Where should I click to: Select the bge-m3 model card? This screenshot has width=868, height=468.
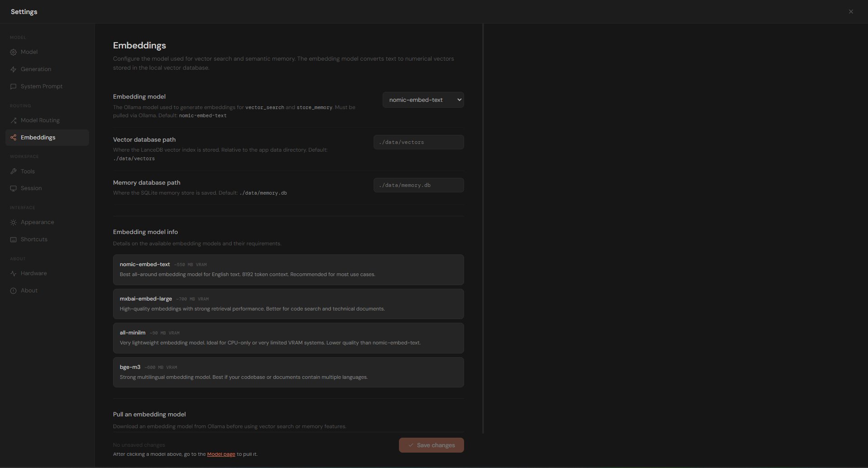pos(288,372)
